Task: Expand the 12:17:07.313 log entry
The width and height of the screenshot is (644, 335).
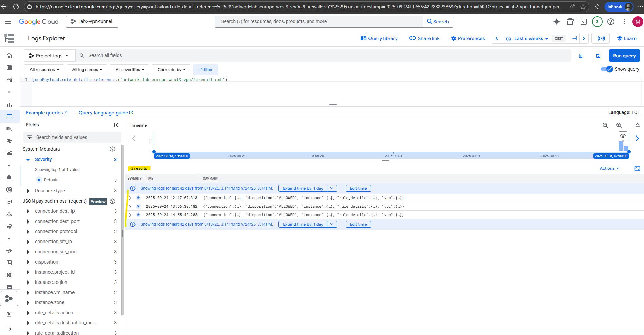Action: click(130, 198)
